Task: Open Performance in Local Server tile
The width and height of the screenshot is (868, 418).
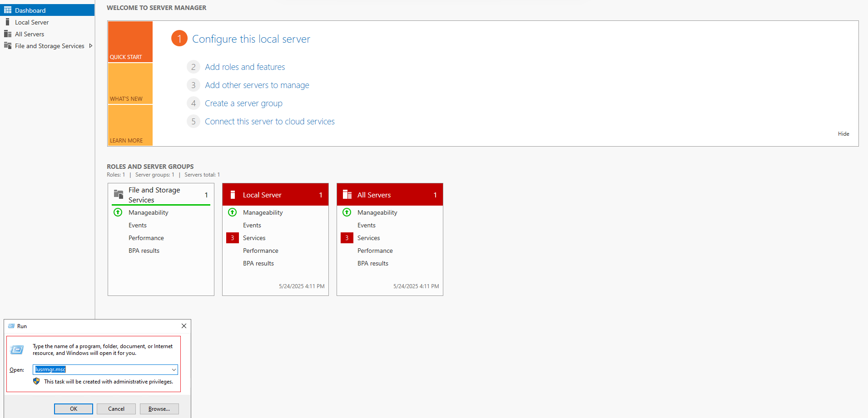Action: (261, 251)
